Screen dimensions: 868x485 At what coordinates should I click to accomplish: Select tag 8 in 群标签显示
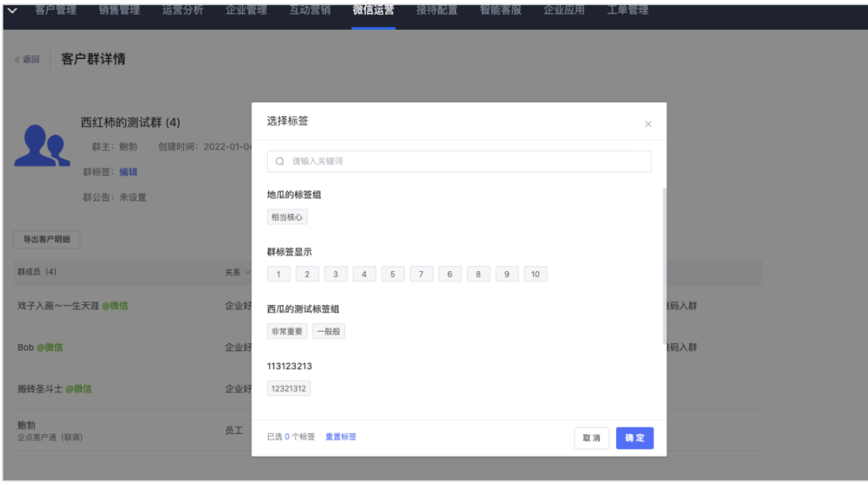tap(479, 274)
